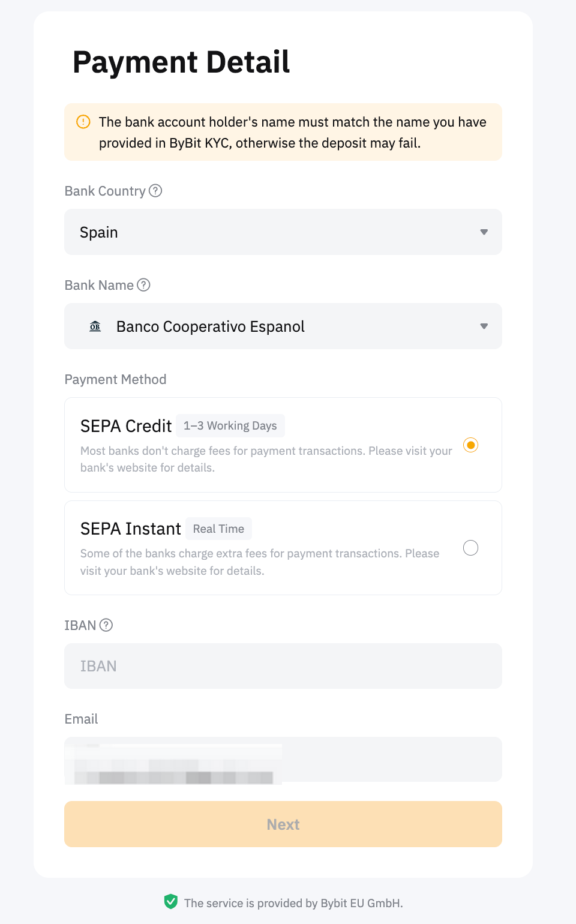
Task: Click the Real Time badge
Action: [218, 529]
